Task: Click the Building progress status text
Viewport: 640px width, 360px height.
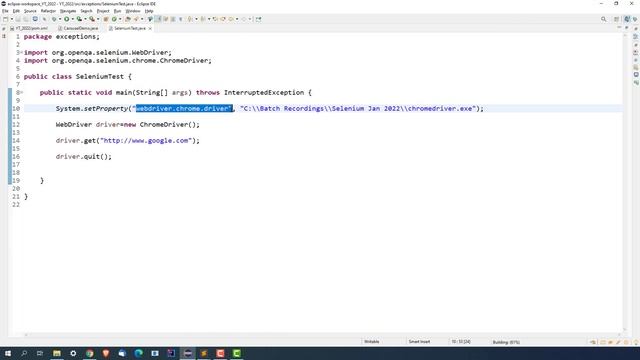Action: point(506,342)
